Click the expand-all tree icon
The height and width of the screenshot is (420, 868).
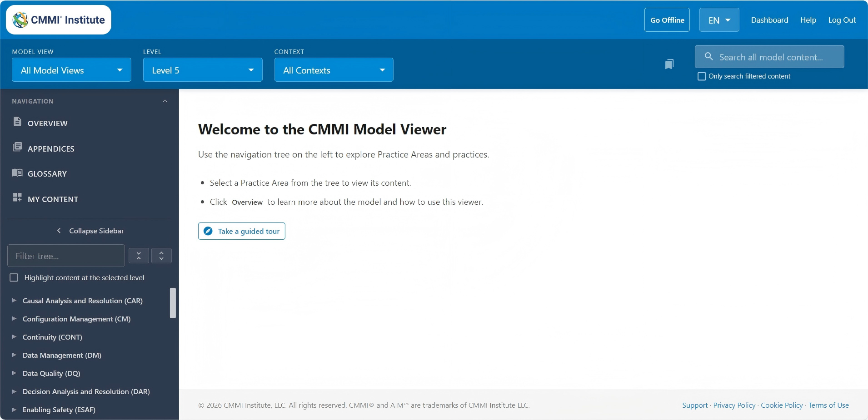point(161,256)
